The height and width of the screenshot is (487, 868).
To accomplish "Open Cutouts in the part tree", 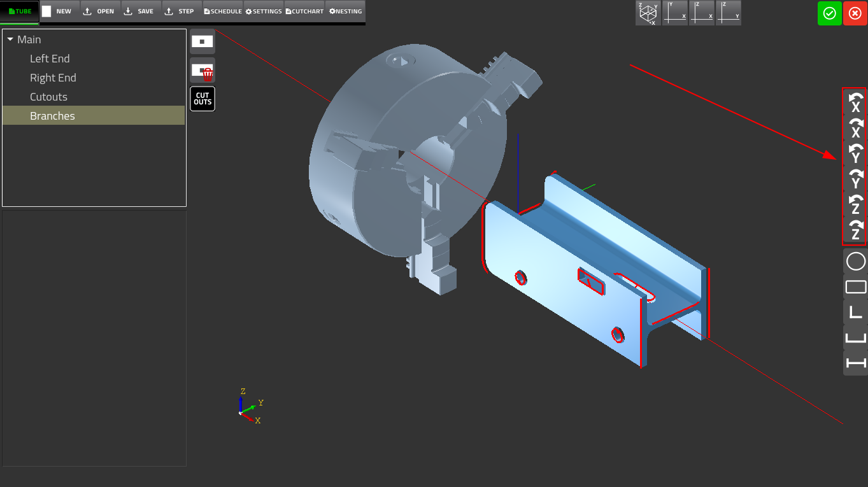I will point(48,96).
